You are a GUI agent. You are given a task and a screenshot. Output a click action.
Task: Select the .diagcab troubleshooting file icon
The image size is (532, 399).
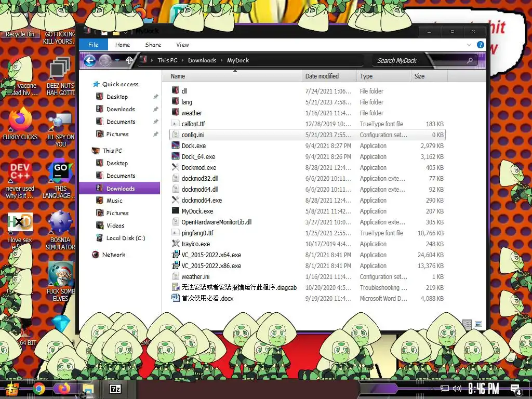coord(176,287)
